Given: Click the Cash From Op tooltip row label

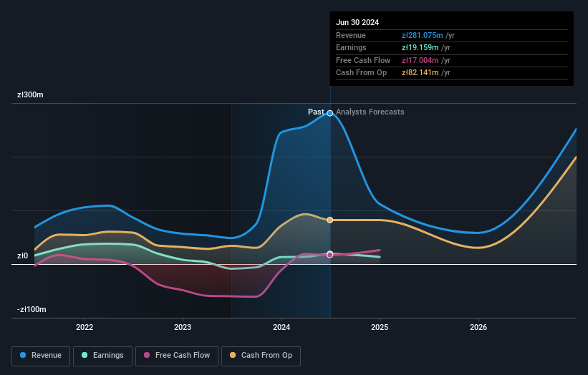Looking at the screenshot, I should click(361, 73).
